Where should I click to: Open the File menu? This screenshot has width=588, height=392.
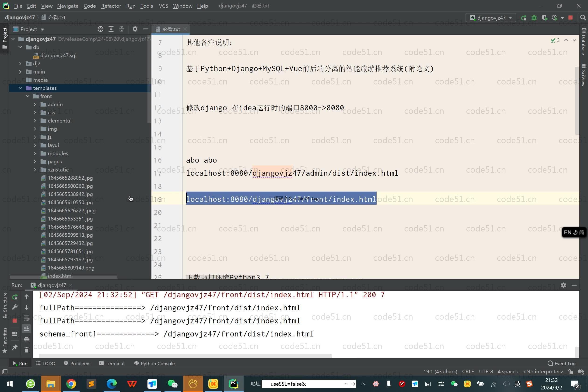click(x=18, y=6)
